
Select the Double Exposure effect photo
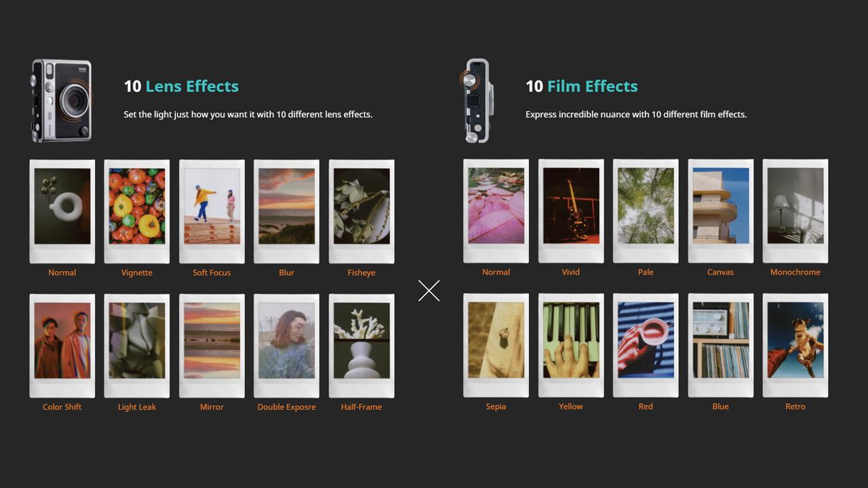286,346
